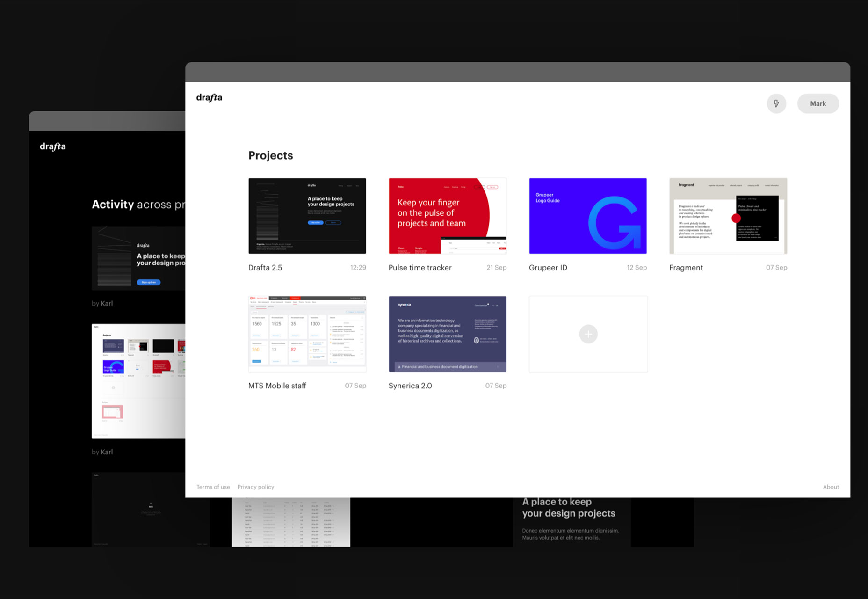Click the Terms of use link

point(213,487)
